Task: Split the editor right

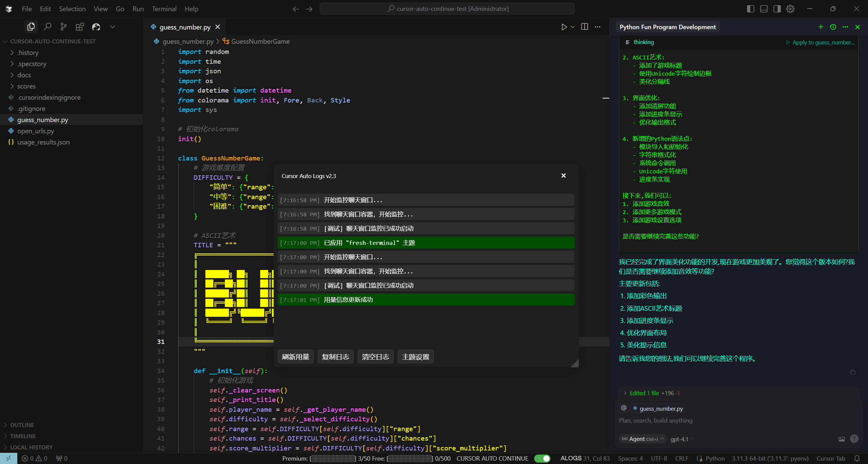Action: tap(585, 27)
